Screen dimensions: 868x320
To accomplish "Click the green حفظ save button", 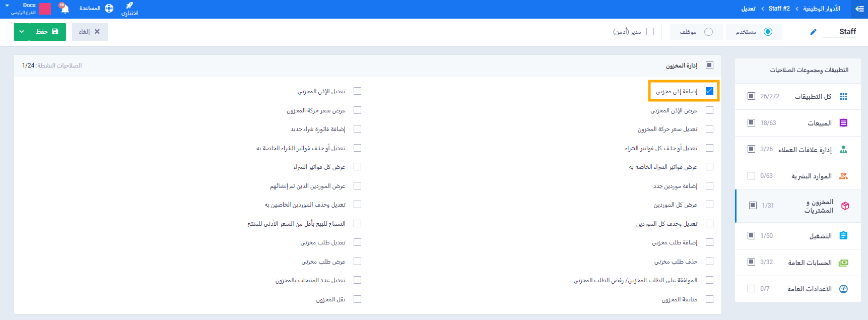I will 47,32.
